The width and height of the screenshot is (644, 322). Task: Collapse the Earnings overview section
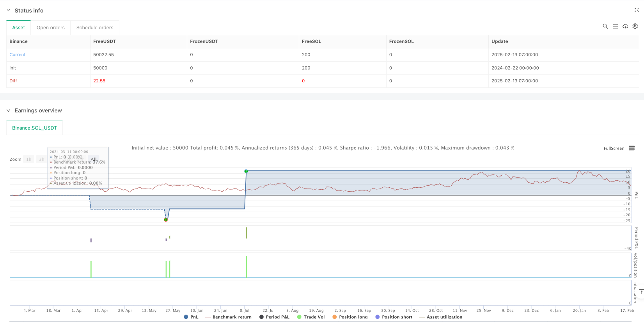pyautogui.click(x=8, y=110)
